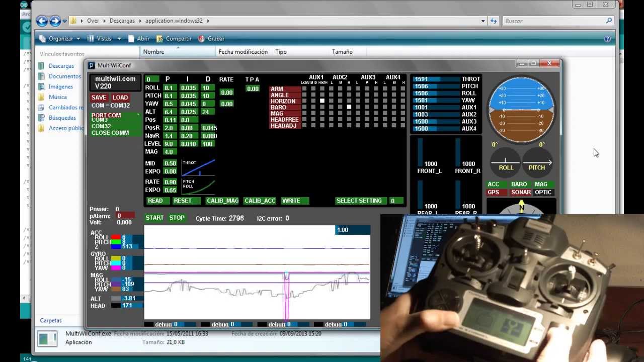Open Música favorite folder icon
Viewport: 644px width, 362px height.
coord(41,97)
